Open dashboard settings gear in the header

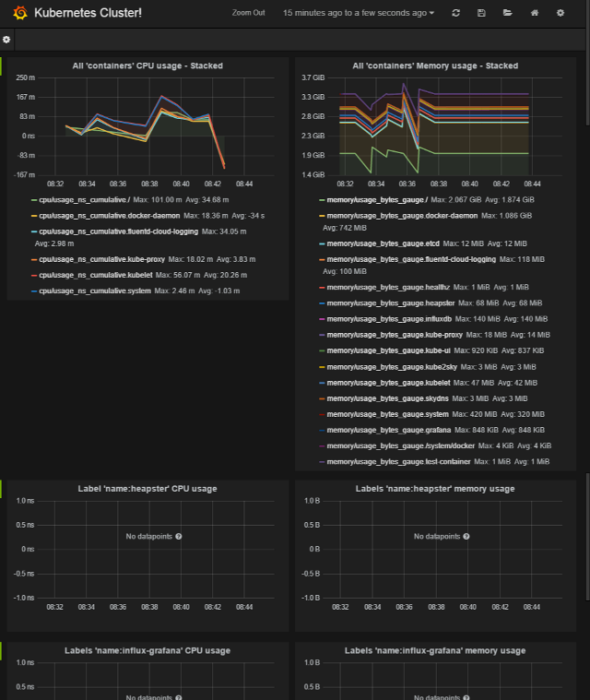click(x=560, y=13)
